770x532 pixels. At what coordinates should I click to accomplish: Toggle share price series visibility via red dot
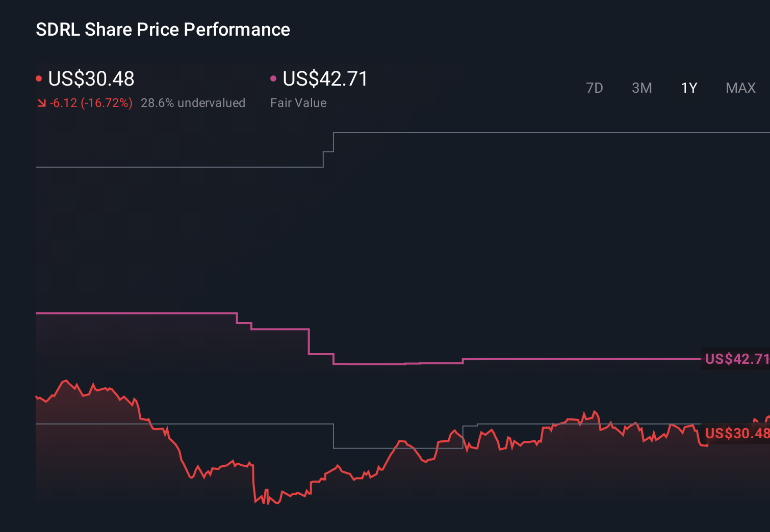pyautogui.click(x=39, y=78)
